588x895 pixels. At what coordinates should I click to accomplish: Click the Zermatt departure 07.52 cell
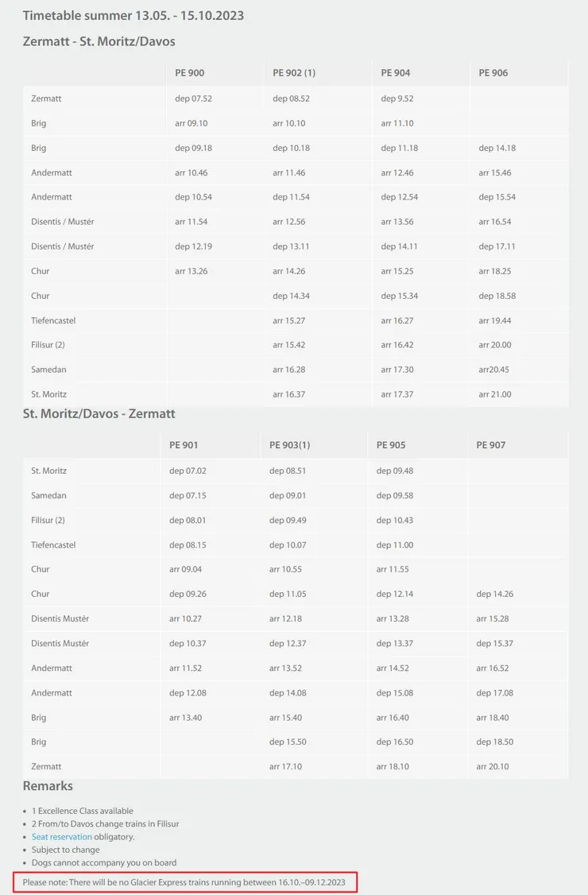point(193,99)
